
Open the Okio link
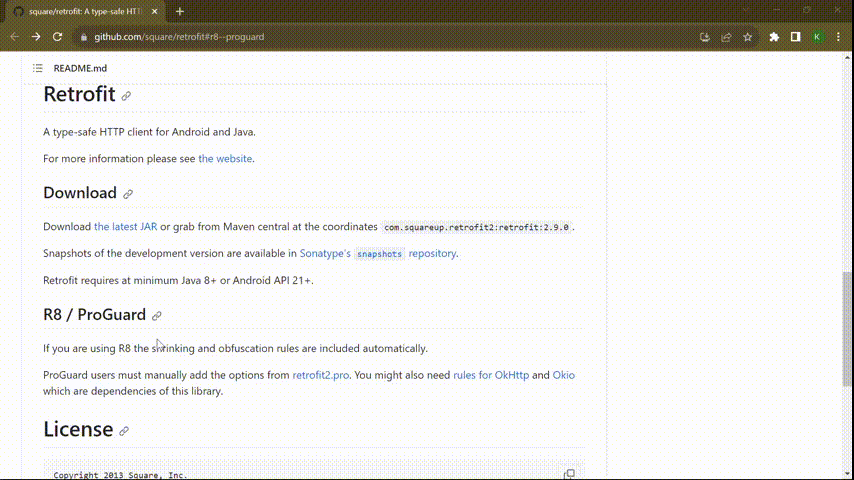click(564, 375)
